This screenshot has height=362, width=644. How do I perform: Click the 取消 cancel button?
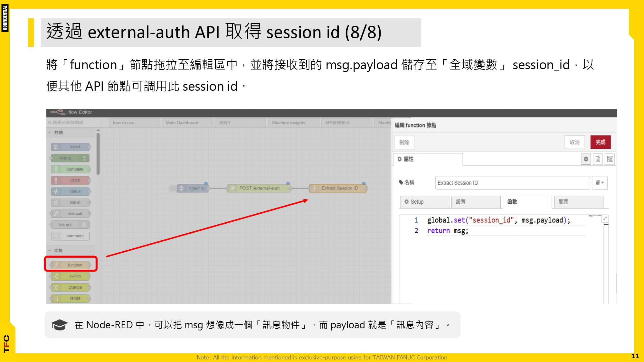click(x=574, y=142)
